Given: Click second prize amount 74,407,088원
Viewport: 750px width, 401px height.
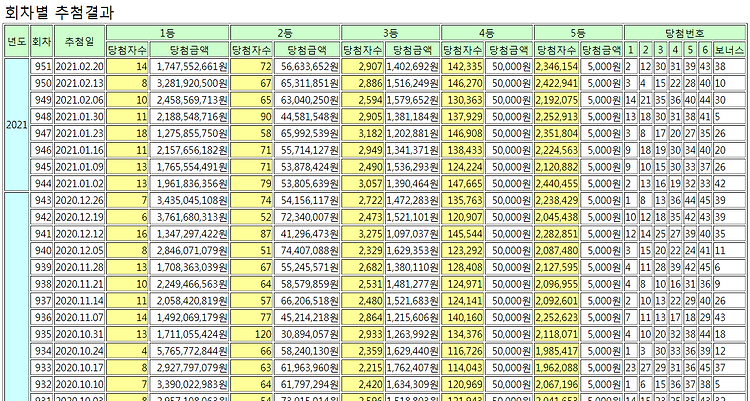Looking at the screenshot, I should pyautogui.click(x=307, y=251).
